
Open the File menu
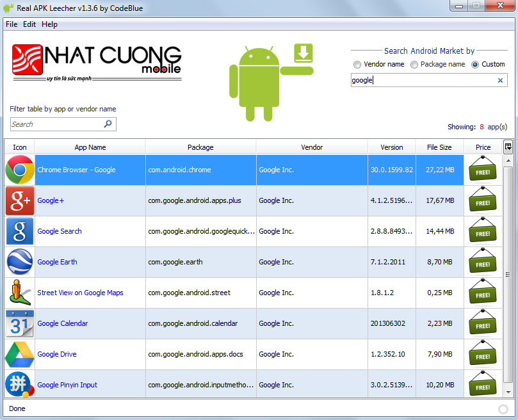coord(12,24)
